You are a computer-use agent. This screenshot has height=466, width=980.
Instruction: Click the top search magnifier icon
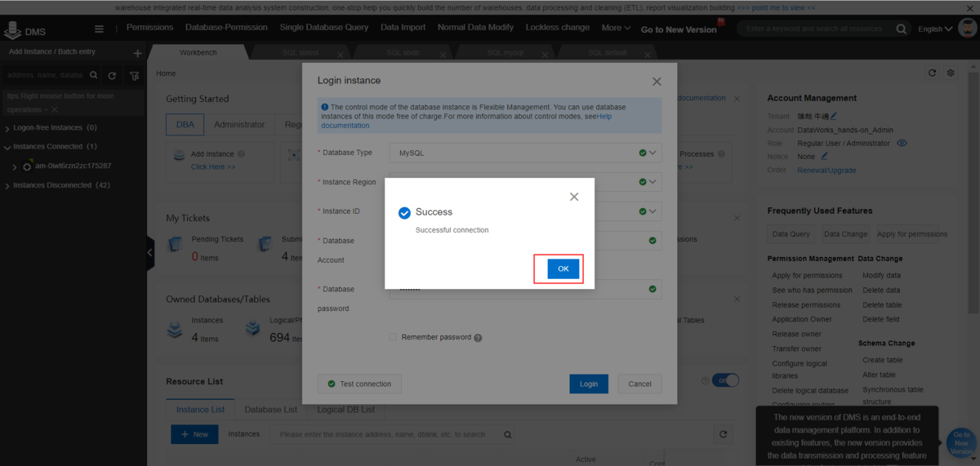click(x=902, y=29)
